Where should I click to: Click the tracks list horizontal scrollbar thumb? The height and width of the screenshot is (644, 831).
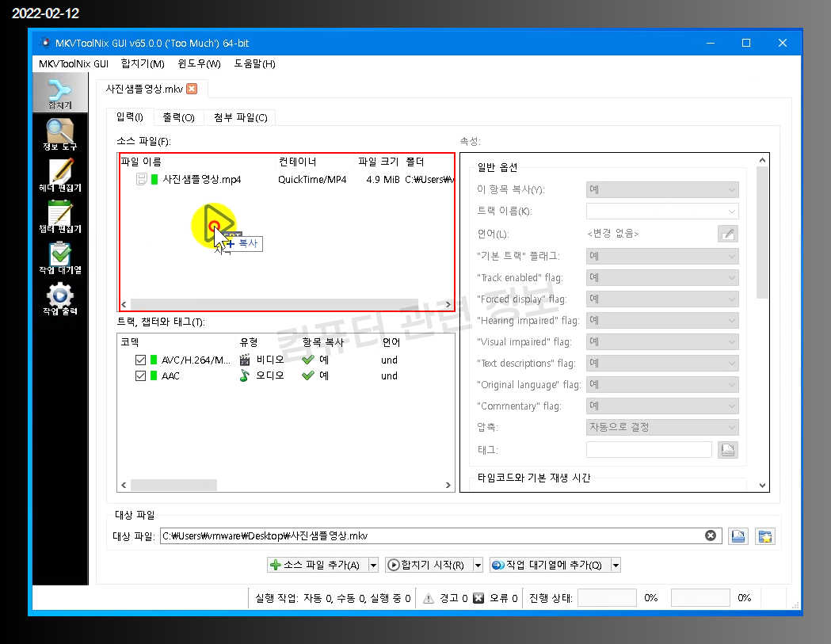[x=173, y=485]
